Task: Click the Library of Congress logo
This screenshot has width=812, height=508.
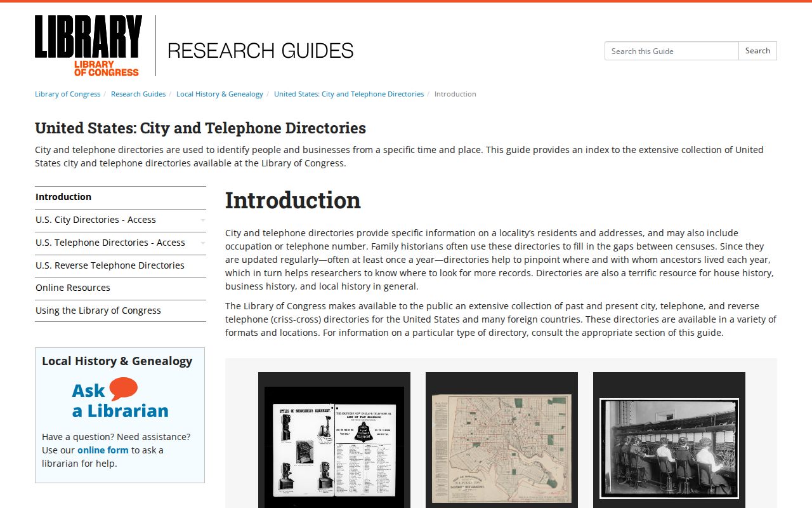Action: click(x=89, y=46)
